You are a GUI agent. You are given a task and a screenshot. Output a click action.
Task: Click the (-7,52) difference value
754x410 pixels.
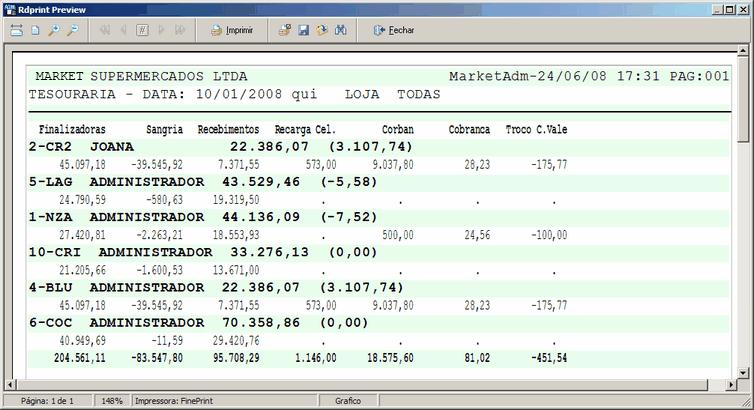tap(349, 217)
